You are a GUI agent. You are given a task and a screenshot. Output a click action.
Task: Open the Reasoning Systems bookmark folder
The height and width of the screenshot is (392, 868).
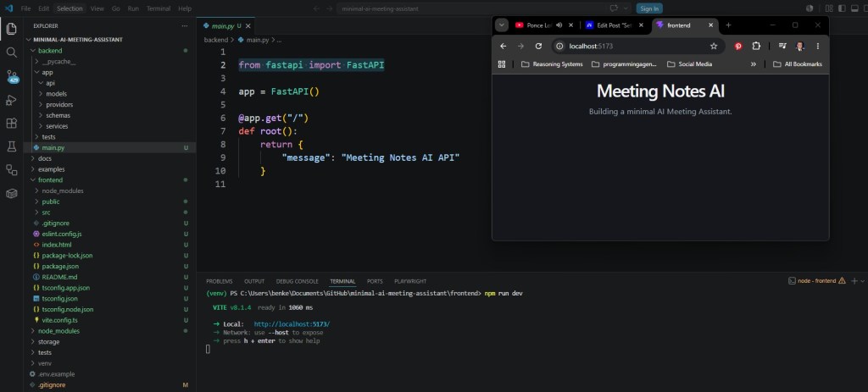pyautogui.click(x=552, y=64)
